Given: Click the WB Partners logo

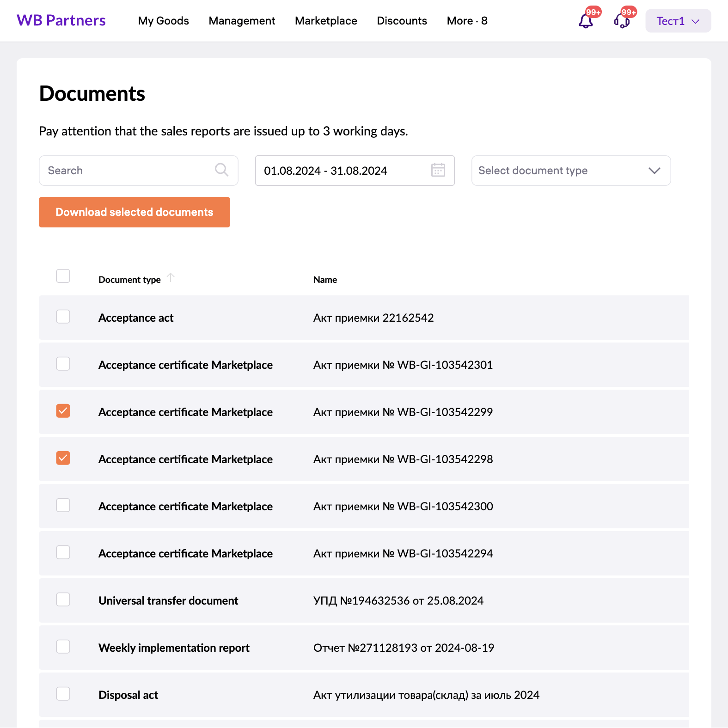Looking at the screenshot, I should pos(61,21).
